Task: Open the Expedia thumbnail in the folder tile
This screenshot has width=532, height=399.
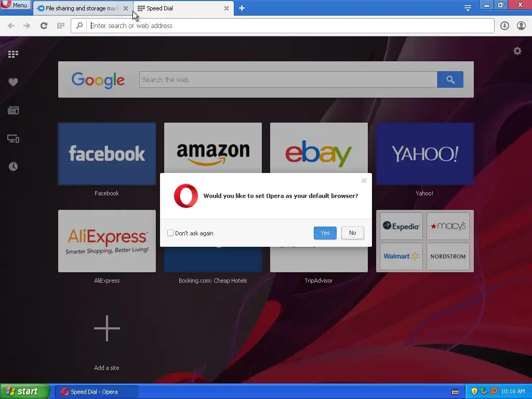Action: (x=401, y=226)
